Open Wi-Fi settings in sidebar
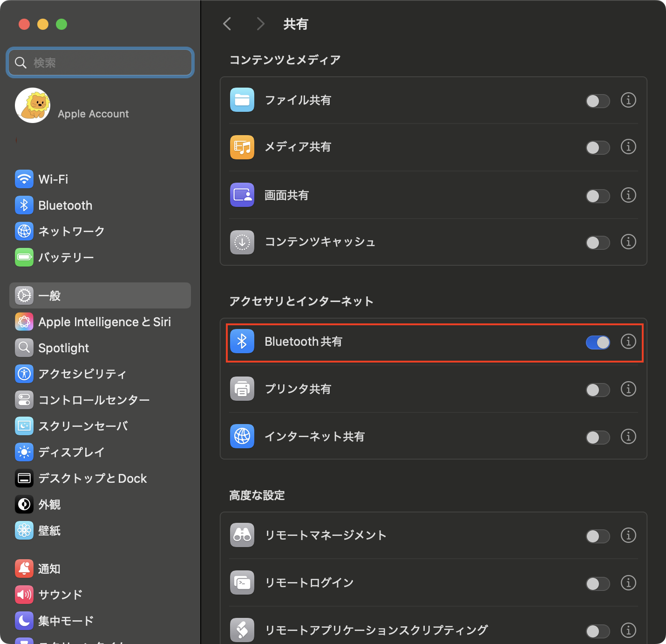 pyautogui.click(x=53, y=179)
